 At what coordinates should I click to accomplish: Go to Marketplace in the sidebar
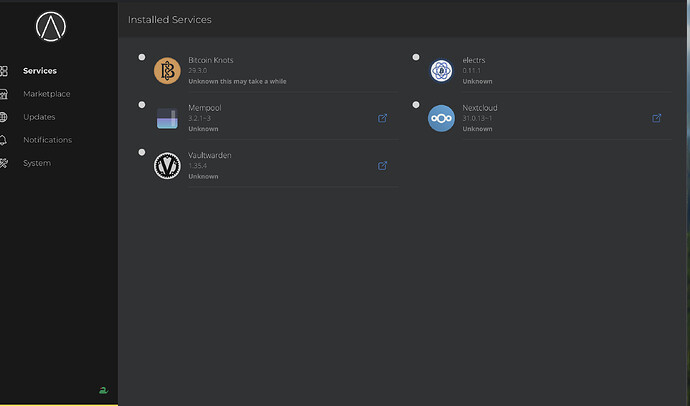coord(47,94)
